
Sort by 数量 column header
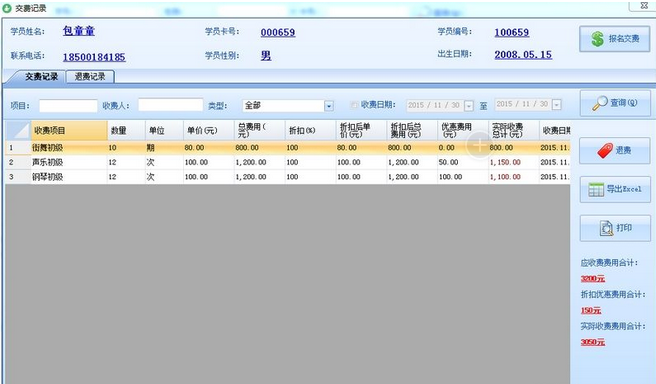126,131
